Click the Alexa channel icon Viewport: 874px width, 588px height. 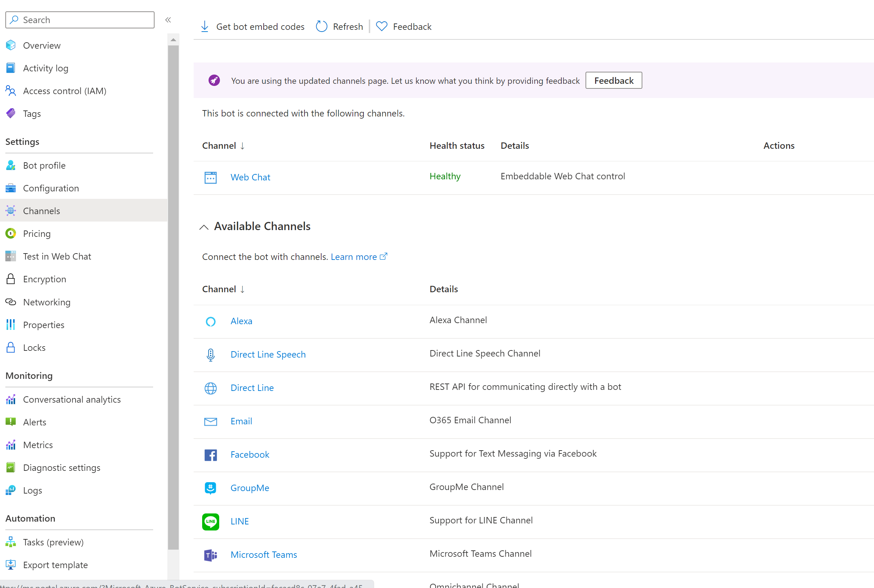(x=211, y=321)
